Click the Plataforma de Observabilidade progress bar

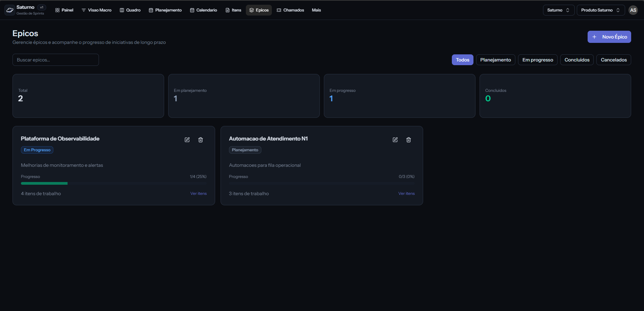tap(113, 183)
